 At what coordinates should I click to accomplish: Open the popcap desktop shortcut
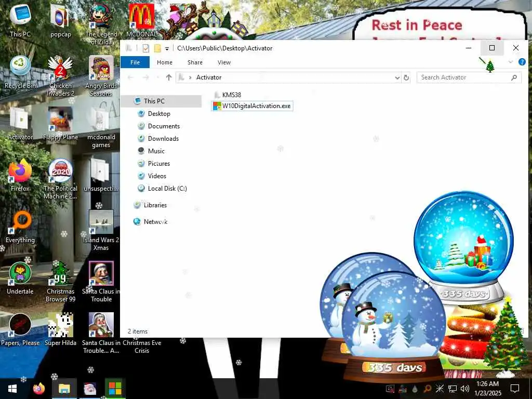coord(60,20)
